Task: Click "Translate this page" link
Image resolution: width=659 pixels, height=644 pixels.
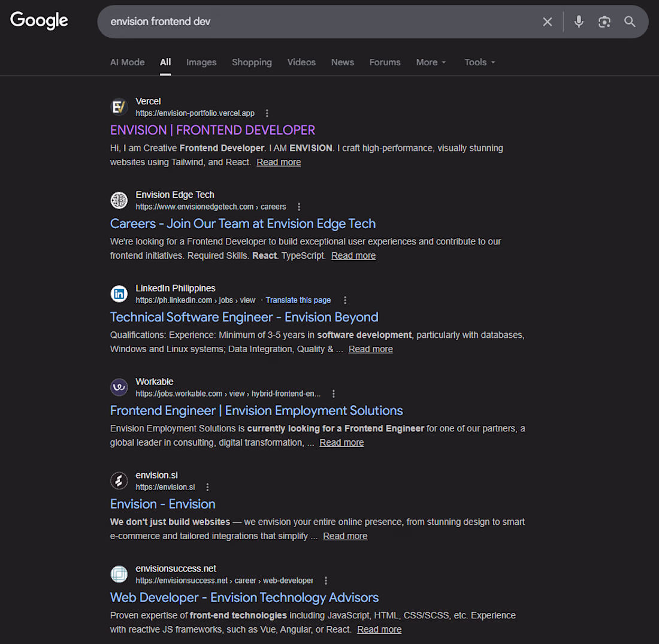Action: click(x=298, y=300)
